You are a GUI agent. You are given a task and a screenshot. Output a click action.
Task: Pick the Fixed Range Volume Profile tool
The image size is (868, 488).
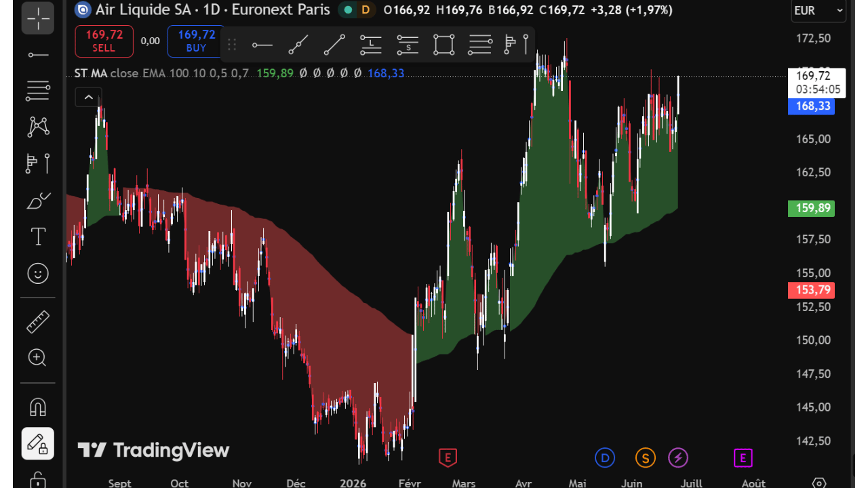517,45
